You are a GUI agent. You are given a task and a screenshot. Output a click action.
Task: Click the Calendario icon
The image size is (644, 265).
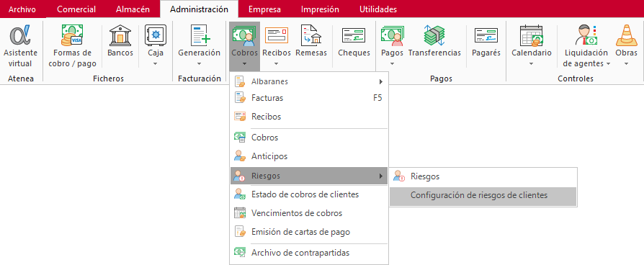(532, 35)
